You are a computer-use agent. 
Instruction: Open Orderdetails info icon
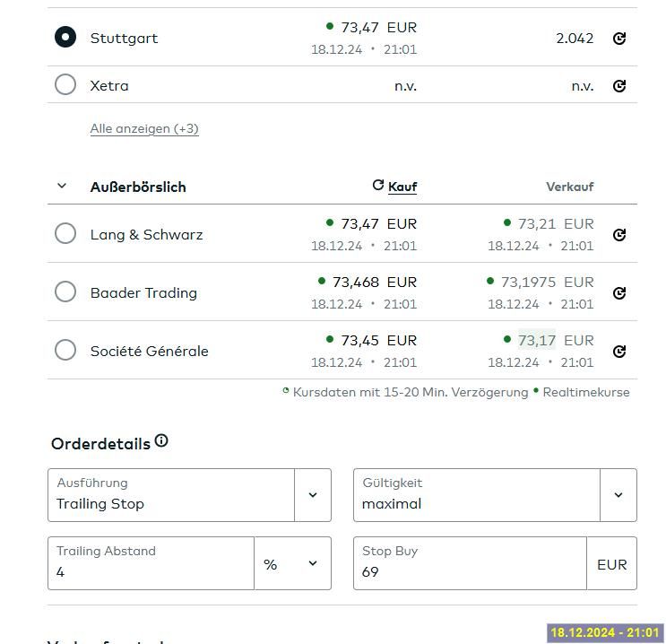pos(161,441)
